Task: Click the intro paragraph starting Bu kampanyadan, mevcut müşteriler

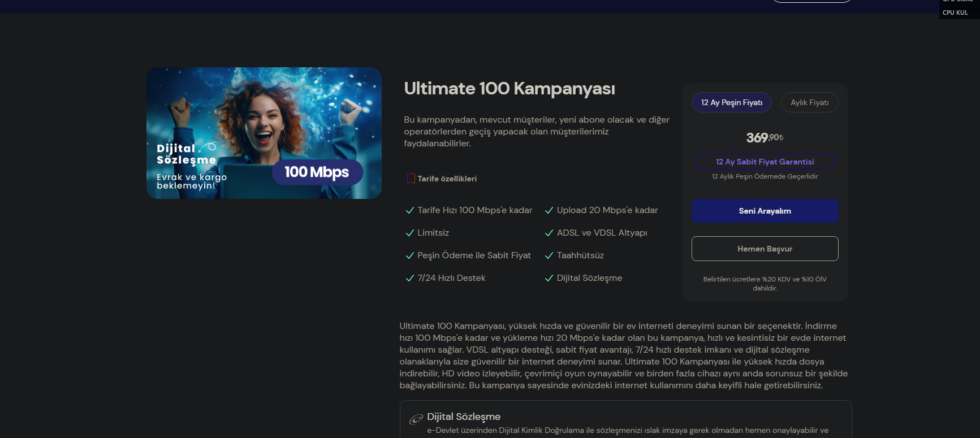Action: tap(537, 132)
